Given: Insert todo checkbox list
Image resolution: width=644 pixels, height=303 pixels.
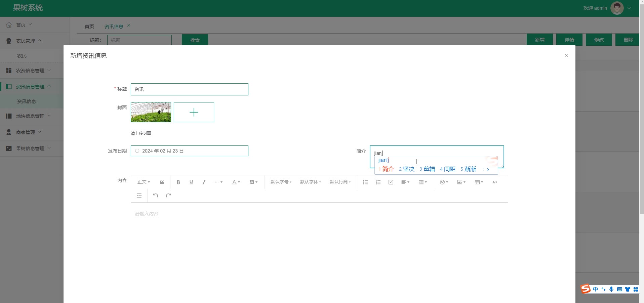Looking at the screenshot, I should pos(391,182).
